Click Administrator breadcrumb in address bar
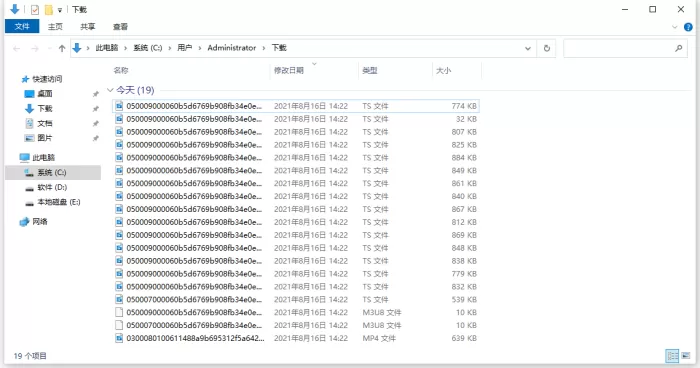The image size is (700, 368). [232, 48]
